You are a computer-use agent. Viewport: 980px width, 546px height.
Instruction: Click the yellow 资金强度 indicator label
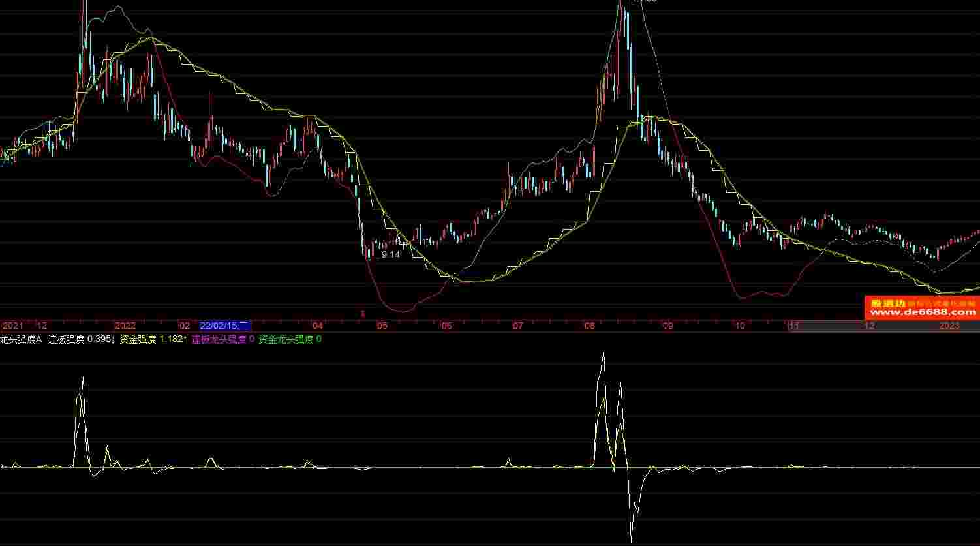pyautogui.click(x=138, y=339)
